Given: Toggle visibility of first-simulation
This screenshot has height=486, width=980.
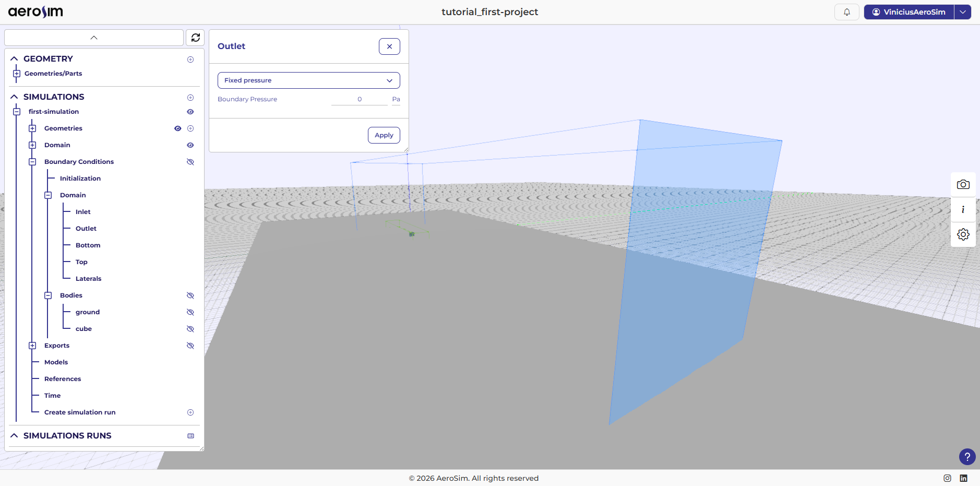Looking at the screenshot, I should coord(190,112).
